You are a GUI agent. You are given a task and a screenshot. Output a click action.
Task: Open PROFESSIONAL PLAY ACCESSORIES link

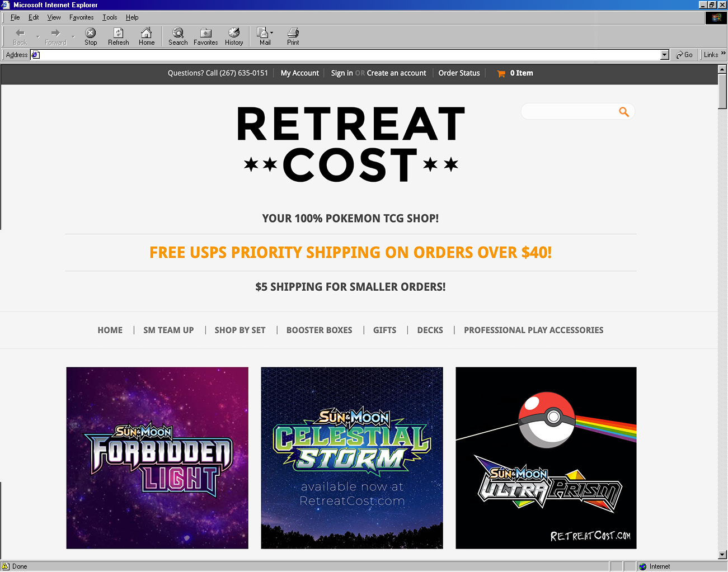click(534, 330)
